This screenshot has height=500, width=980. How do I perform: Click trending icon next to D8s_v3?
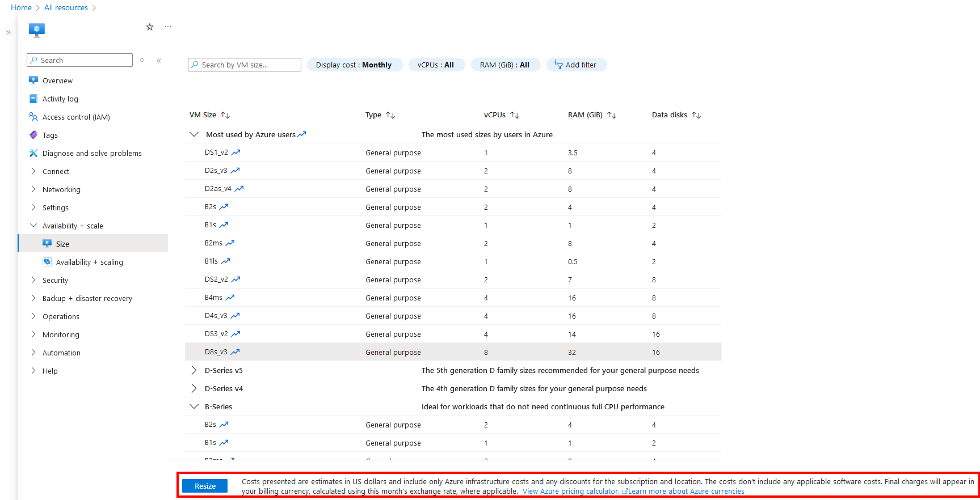coord(235,352)
